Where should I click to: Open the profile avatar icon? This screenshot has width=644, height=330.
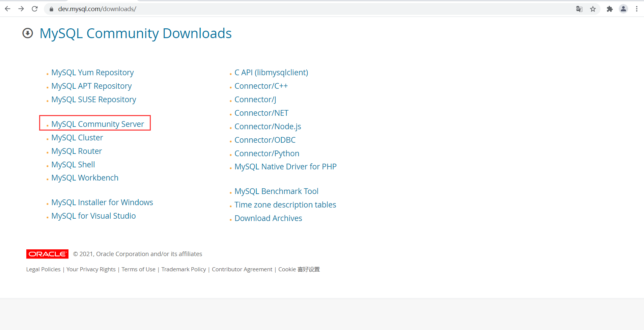tap(623, 9)
